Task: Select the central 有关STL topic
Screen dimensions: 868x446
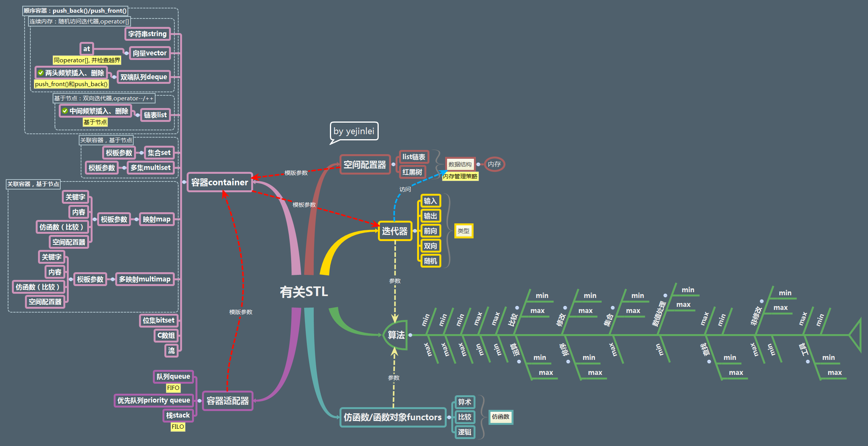Action: 304,292
